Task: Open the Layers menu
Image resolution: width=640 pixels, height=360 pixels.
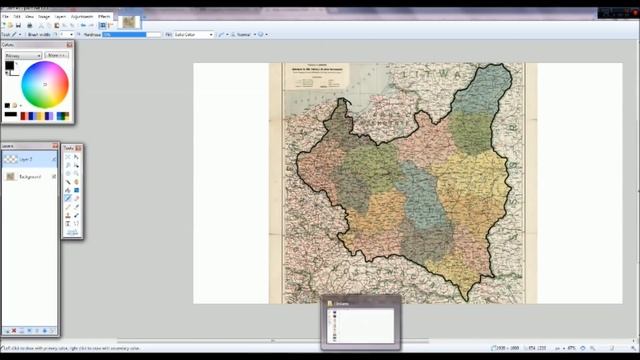Action: click(60, 17)
